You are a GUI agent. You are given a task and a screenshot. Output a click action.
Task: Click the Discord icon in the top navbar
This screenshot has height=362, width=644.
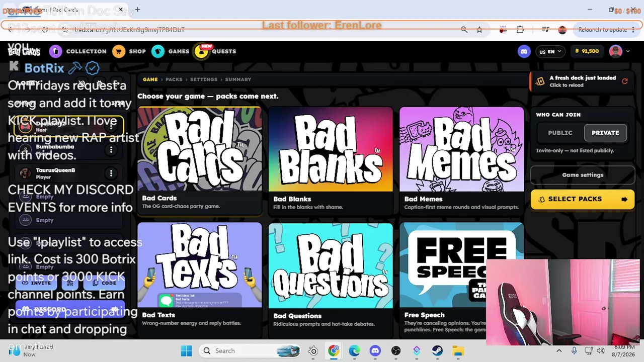[524, 51]
